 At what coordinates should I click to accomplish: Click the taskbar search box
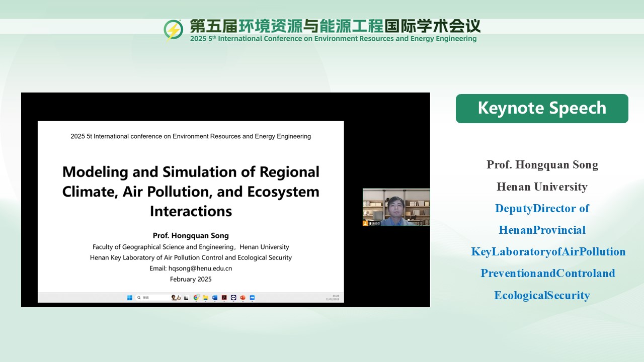[151, 298]
